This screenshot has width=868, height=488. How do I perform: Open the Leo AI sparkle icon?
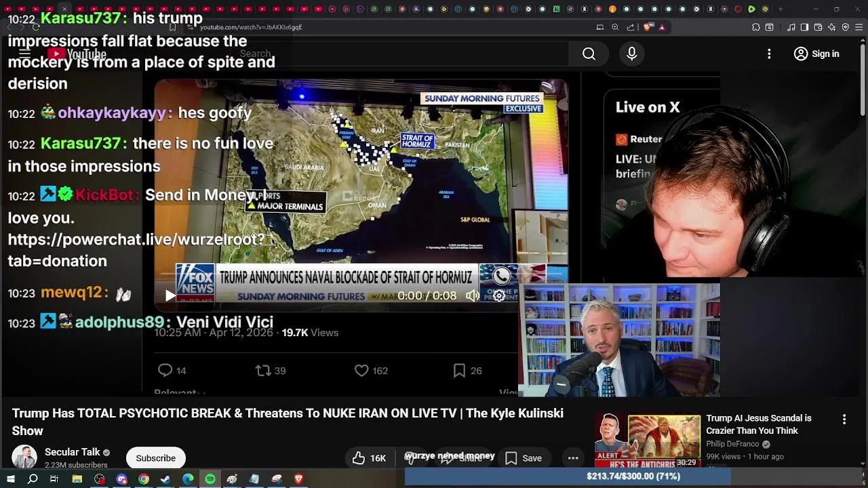(832, 27)
